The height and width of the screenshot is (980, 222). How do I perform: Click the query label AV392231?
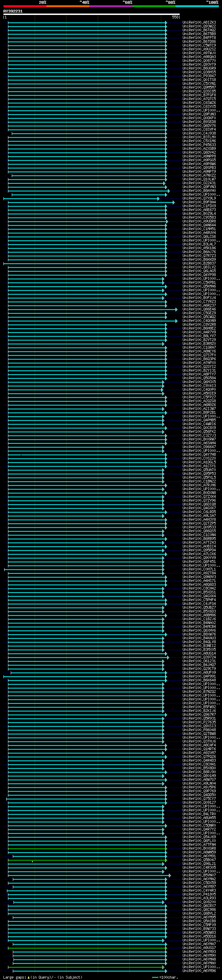pyautogui.click(x=13, y=11)
